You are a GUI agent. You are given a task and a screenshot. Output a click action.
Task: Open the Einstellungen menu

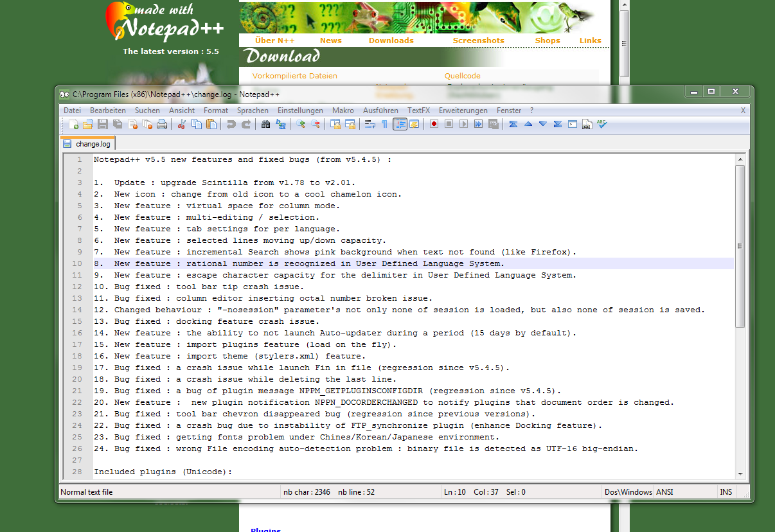[300, 111]
